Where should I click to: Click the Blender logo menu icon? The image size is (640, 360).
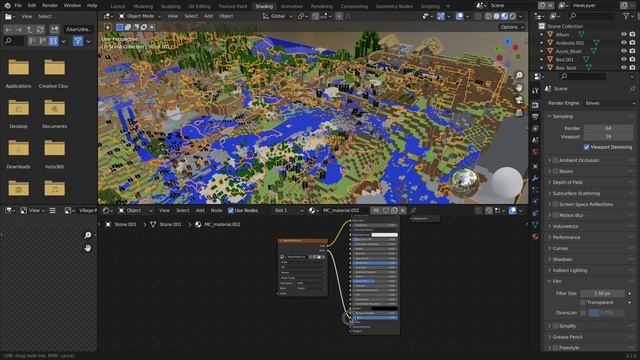tap(7, 6)
